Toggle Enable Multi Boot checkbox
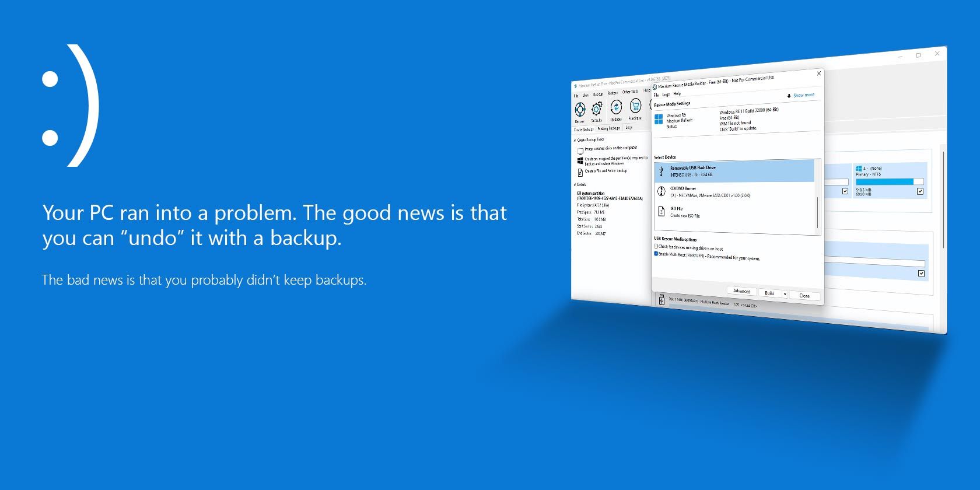 656,254
